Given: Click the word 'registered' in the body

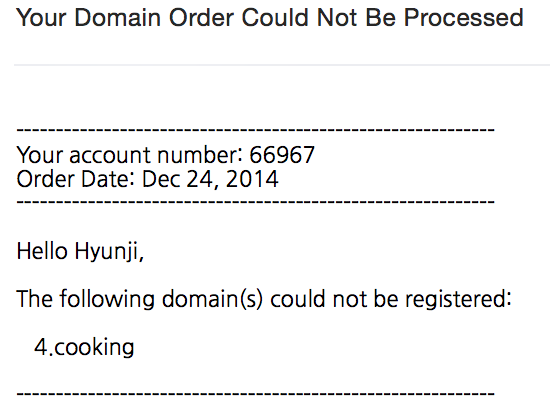Looking at the screenshot, I should pos(458,299).
